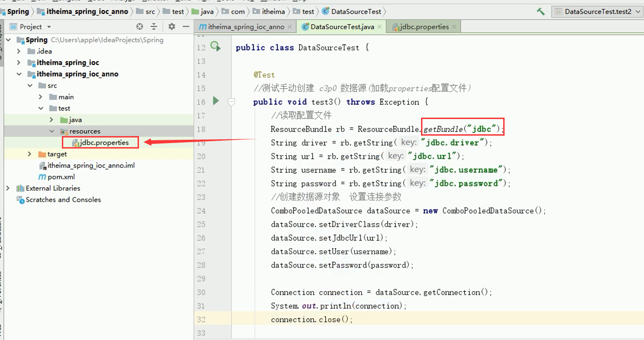Click green run arrow beside test3 method
The width and height of the screenshot is (644, 340).
point(216,100)
